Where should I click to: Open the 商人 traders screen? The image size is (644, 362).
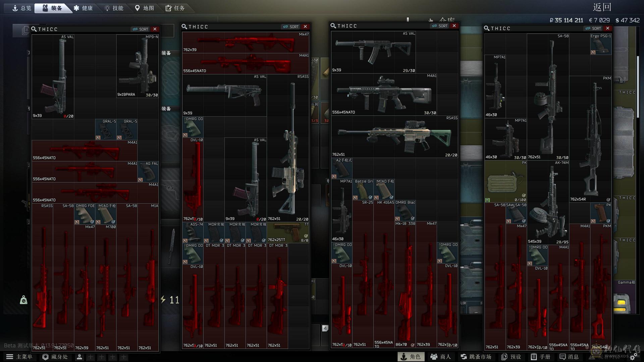coord(441,357)
